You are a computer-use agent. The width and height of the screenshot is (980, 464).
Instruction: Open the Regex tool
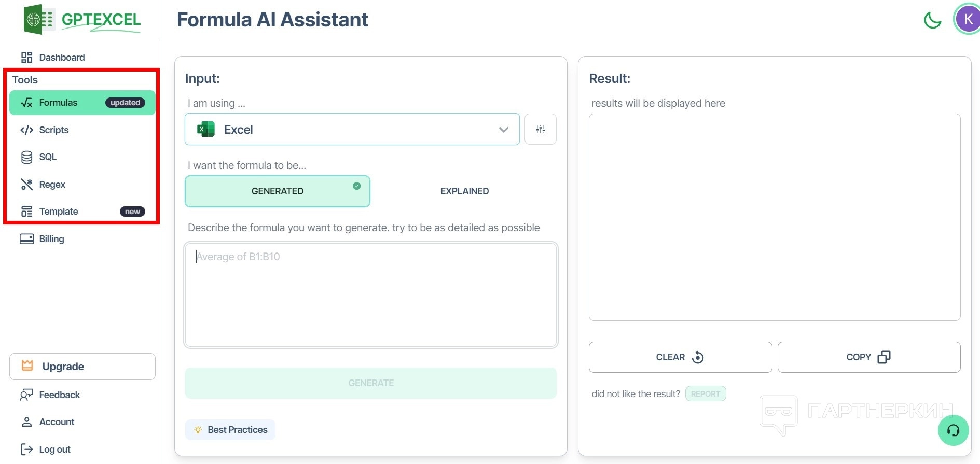point(52,185)
